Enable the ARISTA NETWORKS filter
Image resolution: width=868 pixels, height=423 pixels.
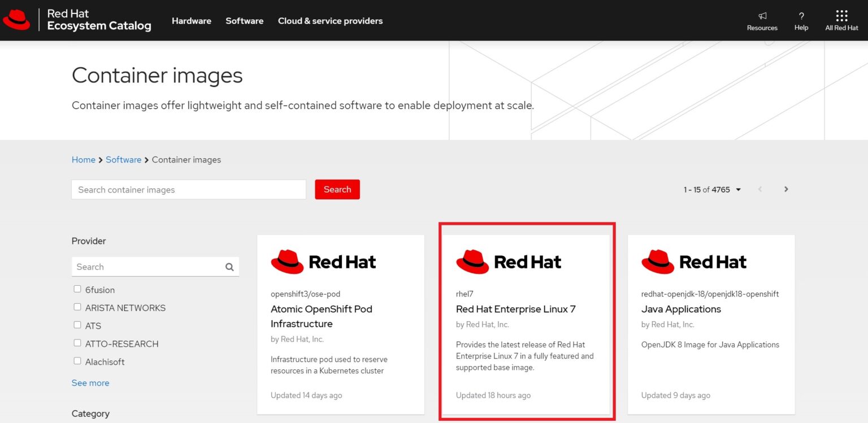tap(77, 307)
